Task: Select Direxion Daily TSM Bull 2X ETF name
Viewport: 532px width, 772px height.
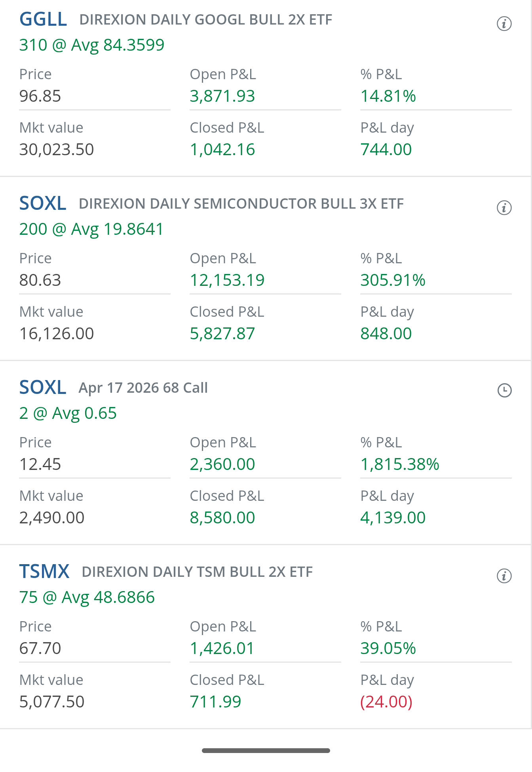Action: click(197, 572)
